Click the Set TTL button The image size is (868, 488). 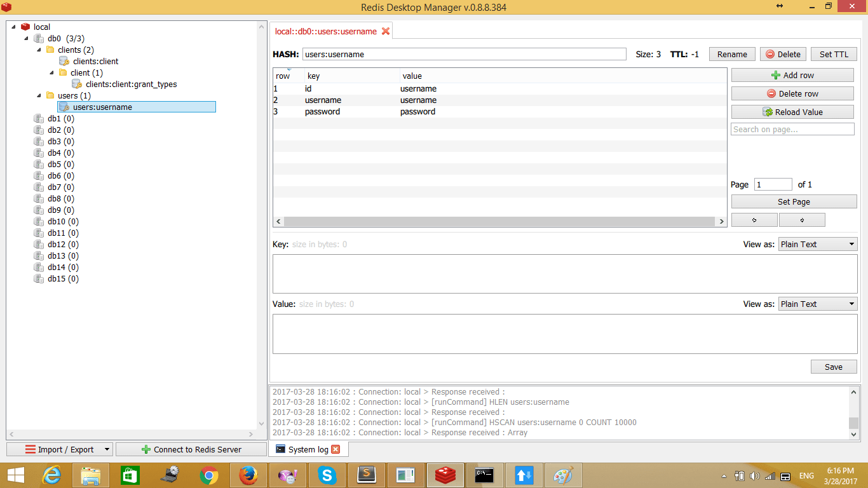pos(834,54)
